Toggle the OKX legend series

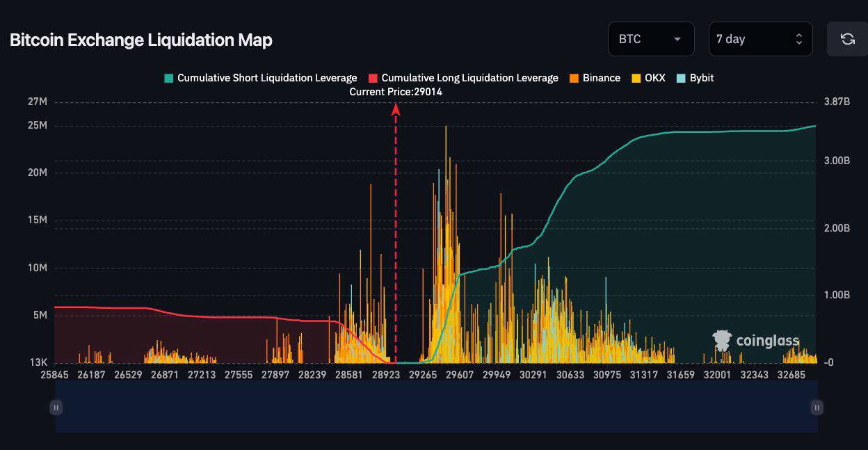[648, 78]
